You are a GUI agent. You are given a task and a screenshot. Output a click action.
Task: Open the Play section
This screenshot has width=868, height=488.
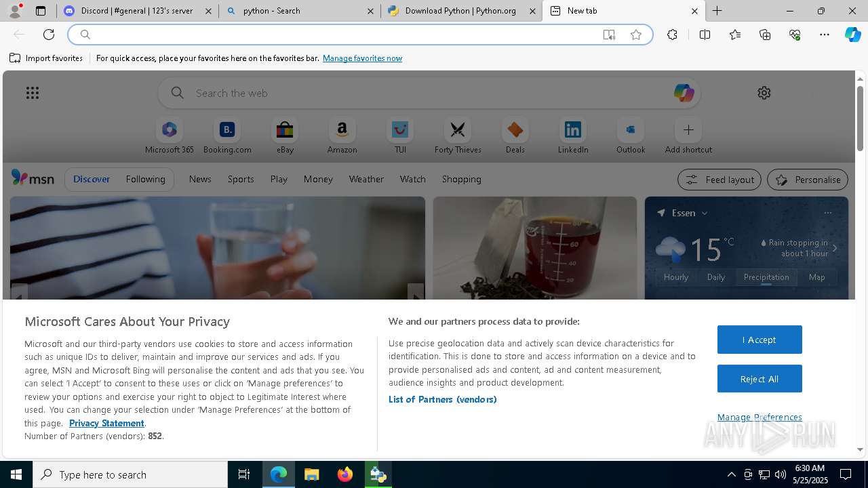279,179
